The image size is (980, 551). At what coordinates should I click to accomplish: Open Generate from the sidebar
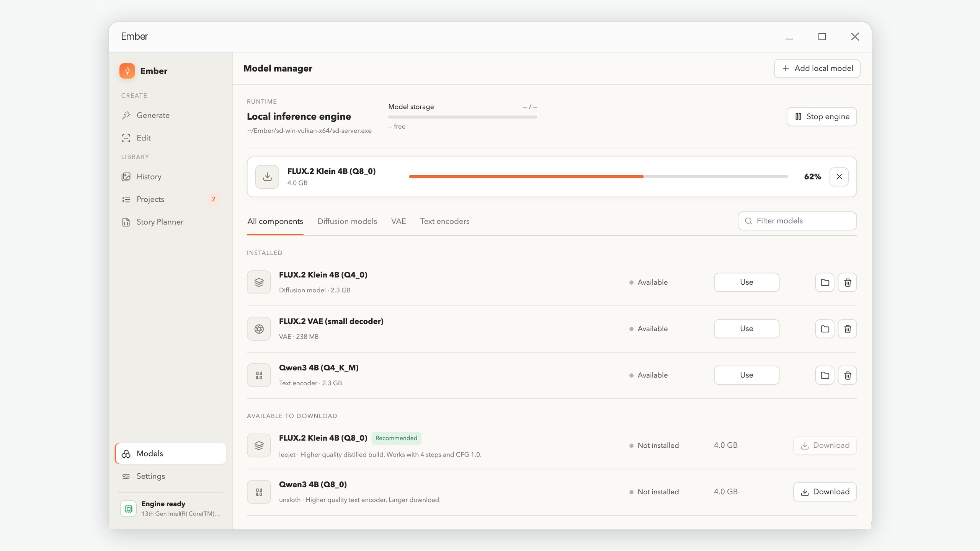(x=170, y=115)
